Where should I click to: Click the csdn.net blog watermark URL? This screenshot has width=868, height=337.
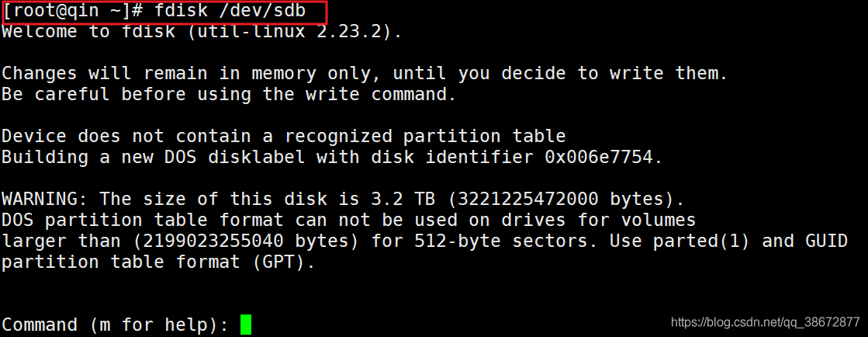pyautogui.click(x=765, y=321)
